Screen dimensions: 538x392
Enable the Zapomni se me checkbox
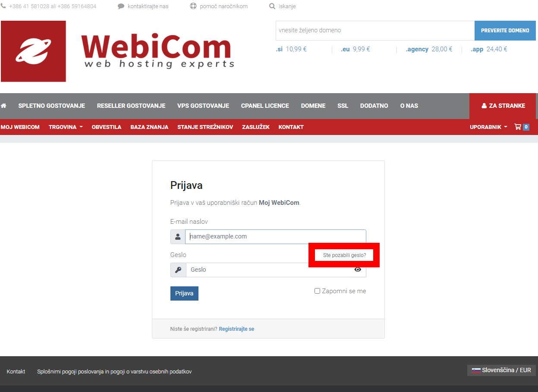coord(317,291)
